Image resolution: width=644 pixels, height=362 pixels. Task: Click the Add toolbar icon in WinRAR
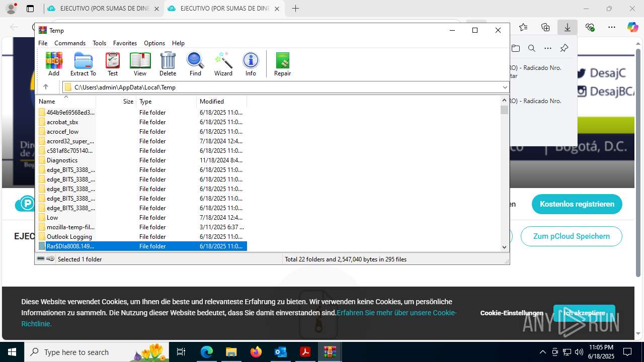point(54,64)
